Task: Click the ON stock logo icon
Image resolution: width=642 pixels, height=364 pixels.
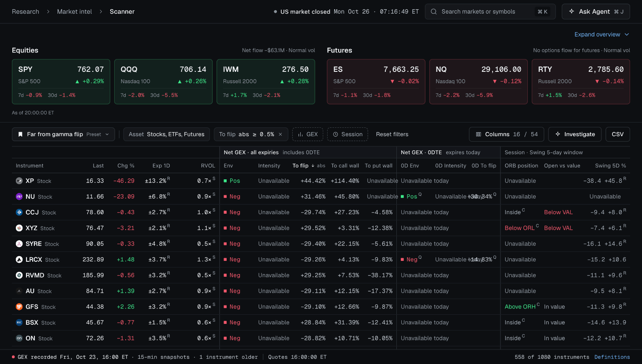Action: click(19, 338)
